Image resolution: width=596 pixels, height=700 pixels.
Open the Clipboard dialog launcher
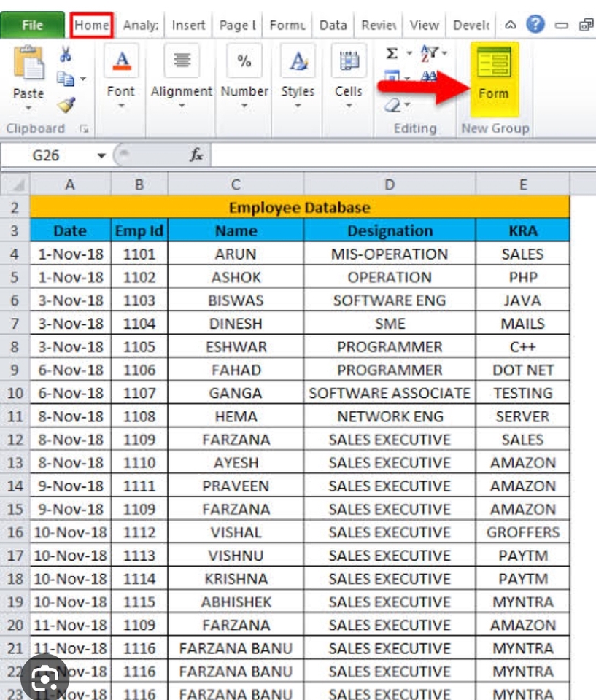[x=84, y=129]
